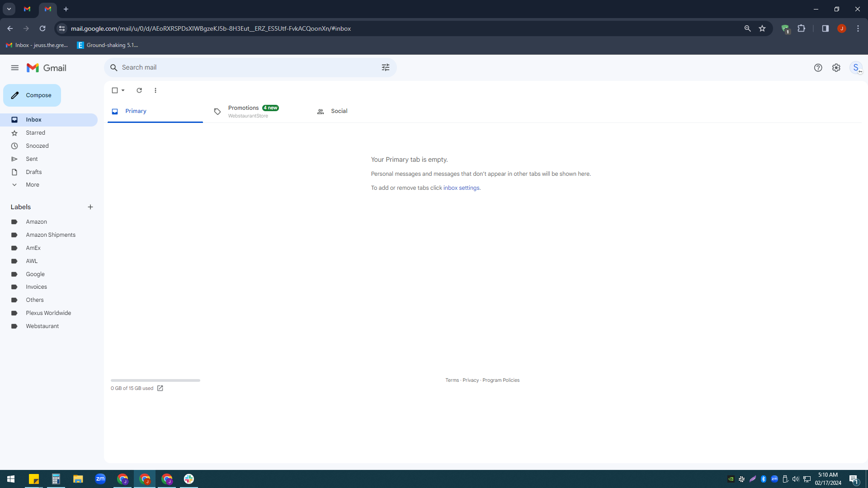Open Slack from the taskbar
Screen dimensions: 868x488
[189, 479]
